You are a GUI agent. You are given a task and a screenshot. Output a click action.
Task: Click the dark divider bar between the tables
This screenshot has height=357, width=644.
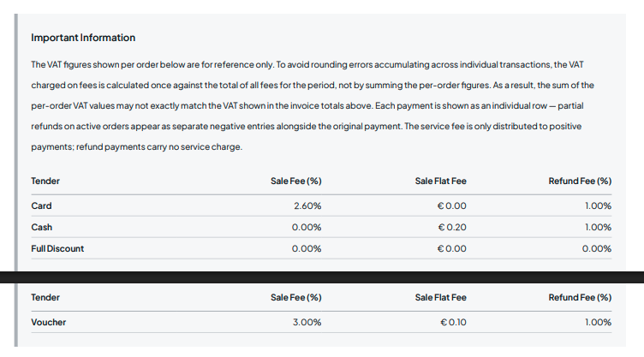pos(322,277)
